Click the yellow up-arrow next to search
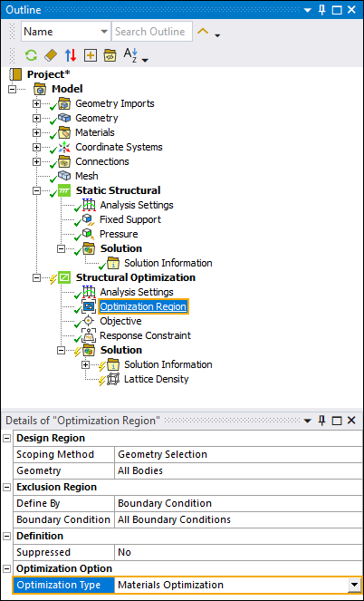364x601 pixels. pyautogui.click(x=203, y=32)
